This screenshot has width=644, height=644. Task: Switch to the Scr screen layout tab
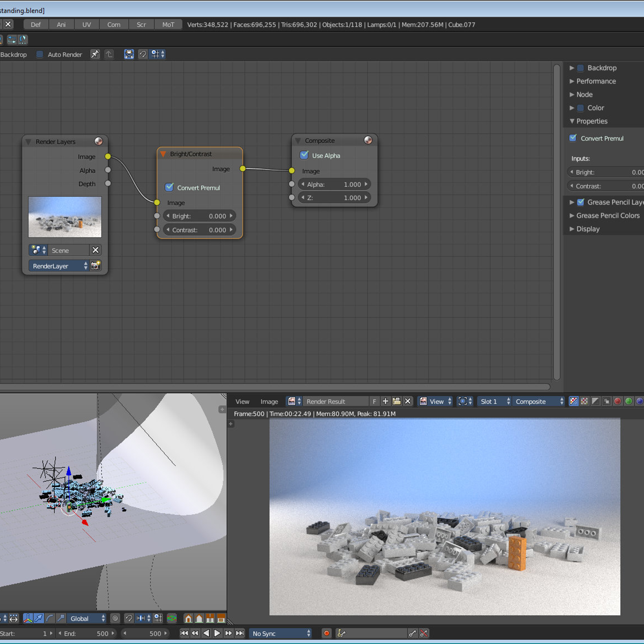click(141, 24)
